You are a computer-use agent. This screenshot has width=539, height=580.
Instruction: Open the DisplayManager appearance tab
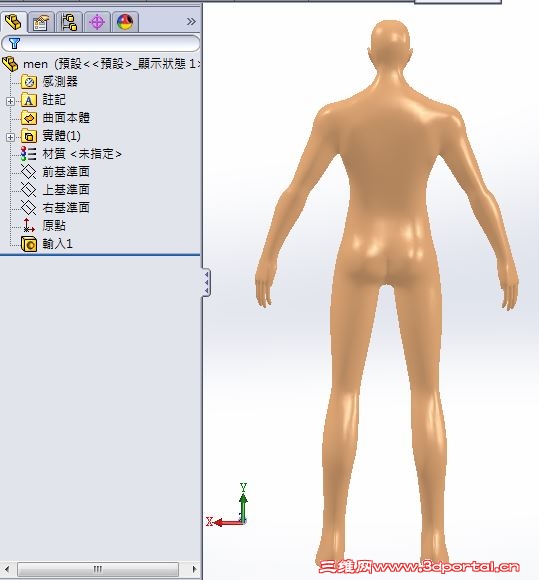click(x=125, y=22)
